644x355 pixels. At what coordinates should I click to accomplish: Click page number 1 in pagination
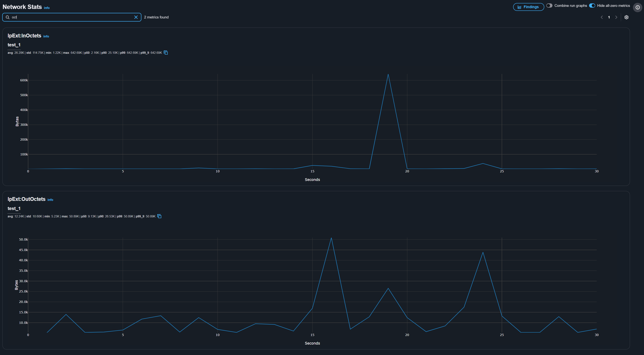609,17
